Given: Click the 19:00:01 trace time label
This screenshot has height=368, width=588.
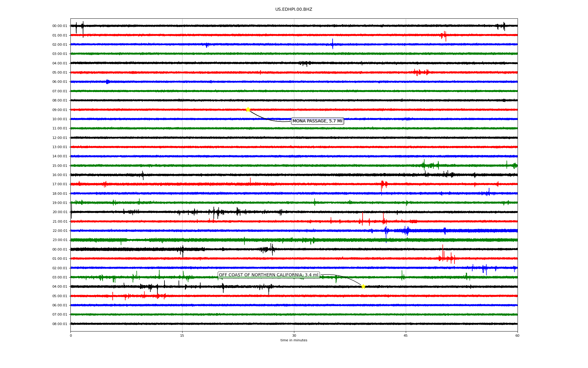Looking at the screenshot, I should pyautogui.click(x=60, y=203).
